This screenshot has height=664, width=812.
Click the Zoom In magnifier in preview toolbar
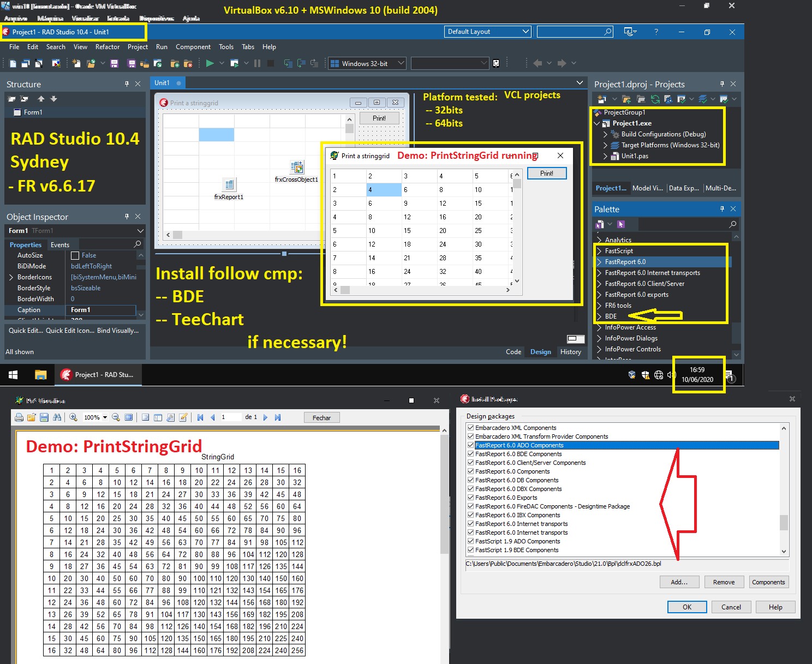pos(73,417)
